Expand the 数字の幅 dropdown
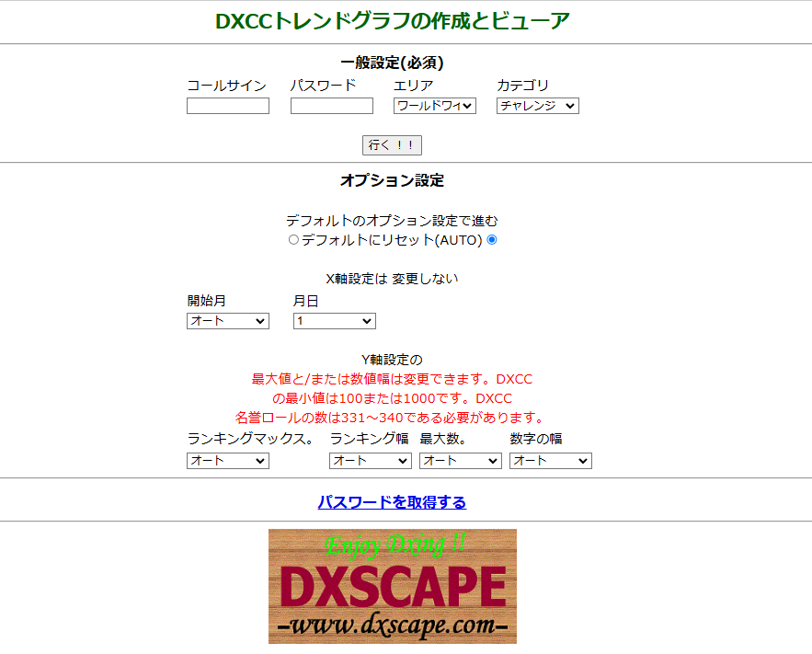This screenshot has width=812, height=654. click(550, 461)
